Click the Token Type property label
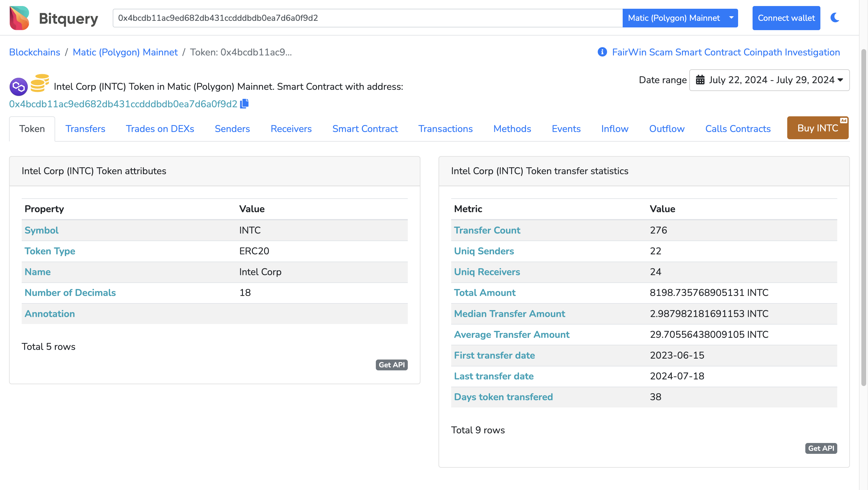Viewport: 868px width, 490px height. pyautogui.click(x=50, y=251)
